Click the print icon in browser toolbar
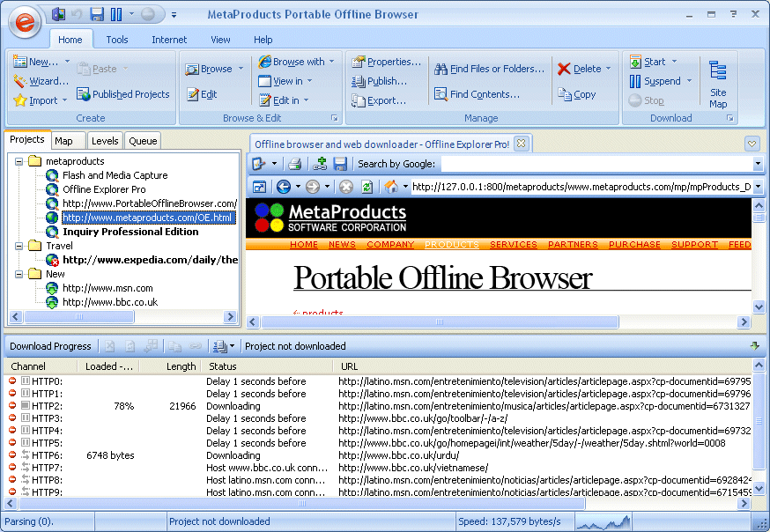This screenshot has width=770, height=532. (x=294, y=164)
